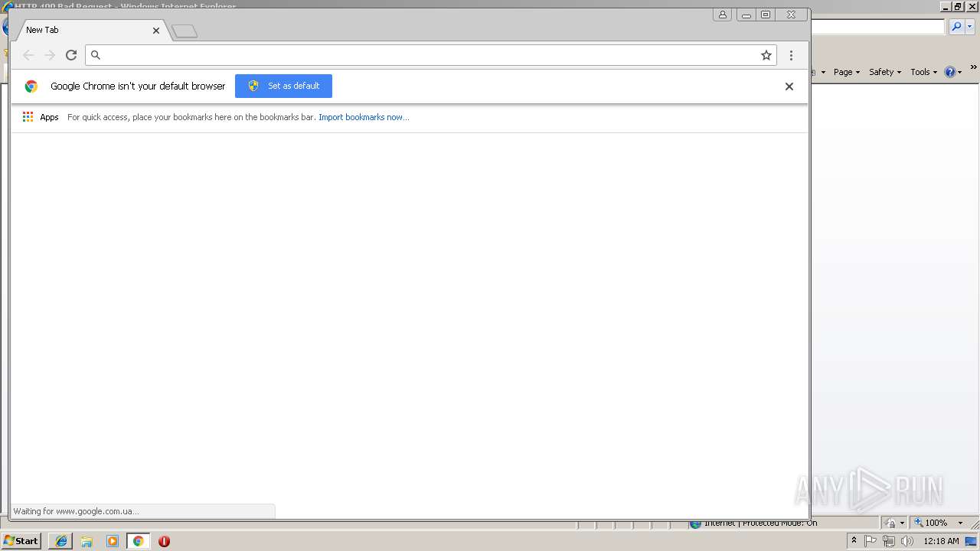Open the Page menu in Internet Explorer

click(x=847, y=72)
